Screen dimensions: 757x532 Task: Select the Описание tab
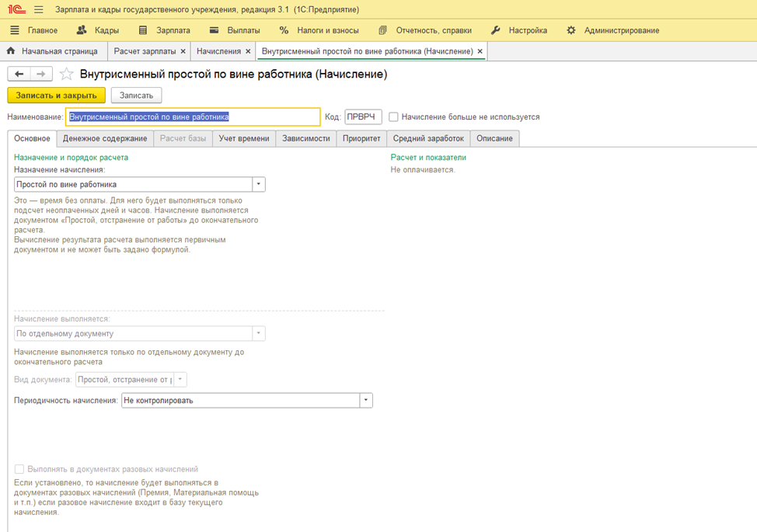point(494,138)
